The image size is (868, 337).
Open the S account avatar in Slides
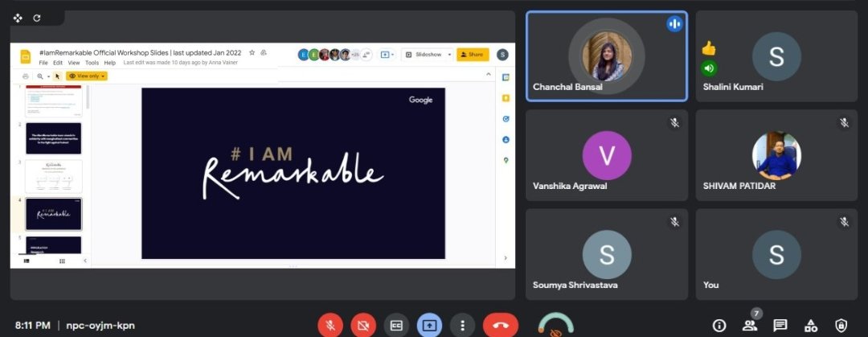click(502, 55)
